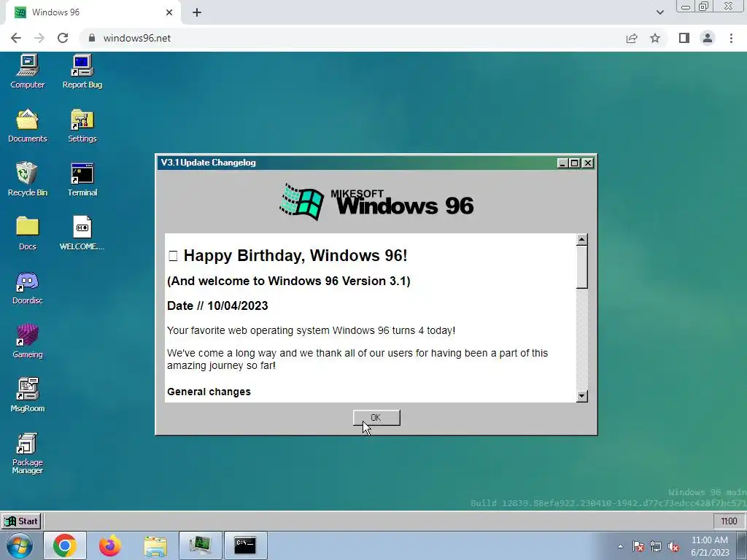
Task: Open the Package Manager shortcut
Action: tap(27, 454)
